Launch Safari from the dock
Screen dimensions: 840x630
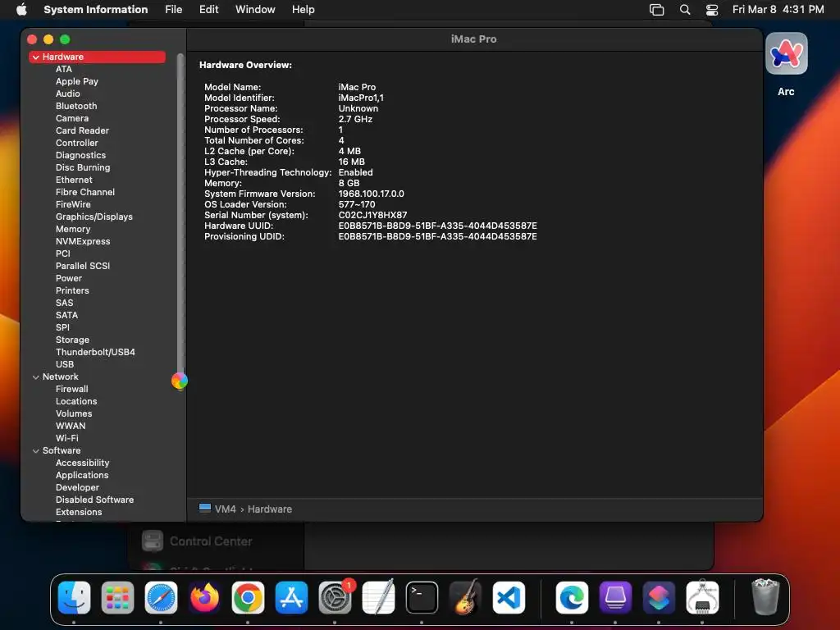(161, 597)
